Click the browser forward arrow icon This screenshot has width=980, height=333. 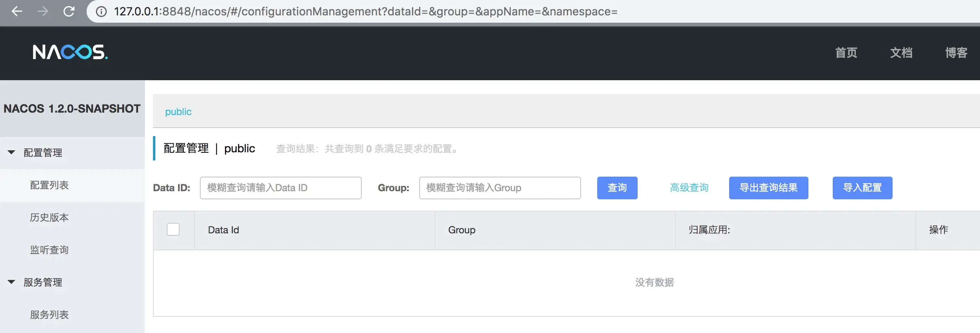pos(43,11)
